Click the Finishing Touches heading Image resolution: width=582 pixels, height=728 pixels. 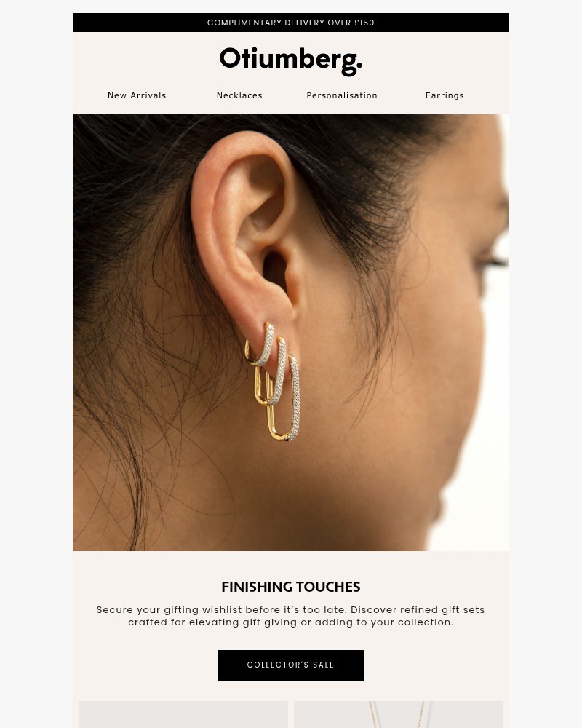pos(291,587)
